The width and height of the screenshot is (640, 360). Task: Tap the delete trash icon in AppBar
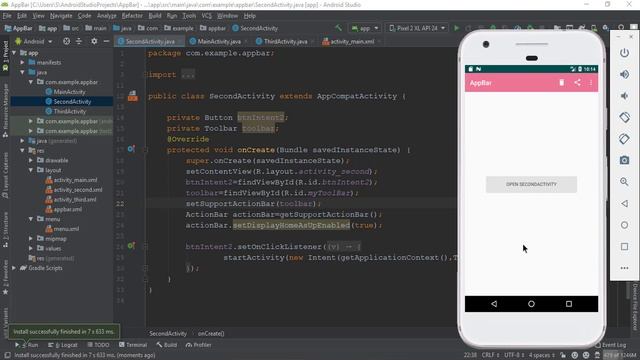tap(562, 82)
